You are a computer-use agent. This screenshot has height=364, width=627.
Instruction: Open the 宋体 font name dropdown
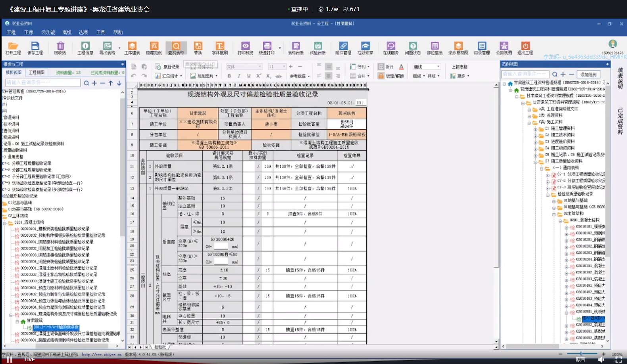coord(244,67)
